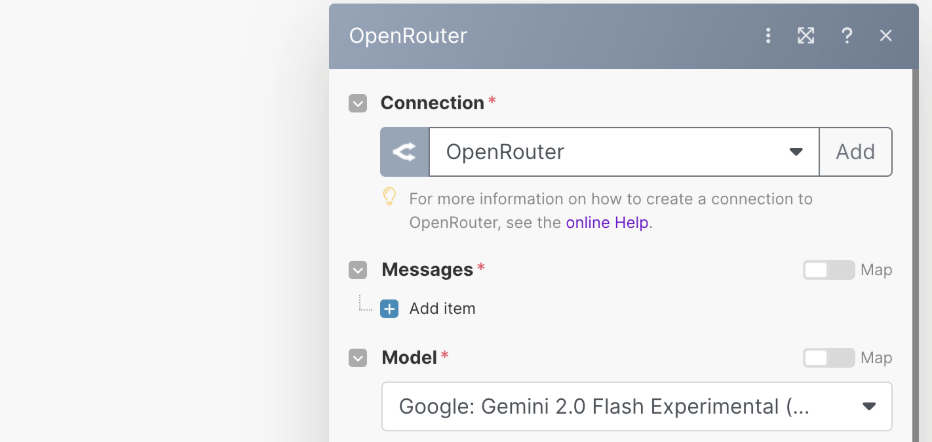The image size is (932, 442).
Task: Collapse the Model section
Action: (358, 358)
